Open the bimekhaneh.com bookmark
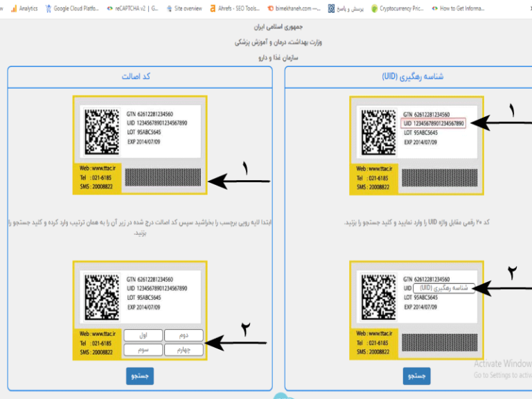The image size is (532, 399). click(x=294, y=8)
